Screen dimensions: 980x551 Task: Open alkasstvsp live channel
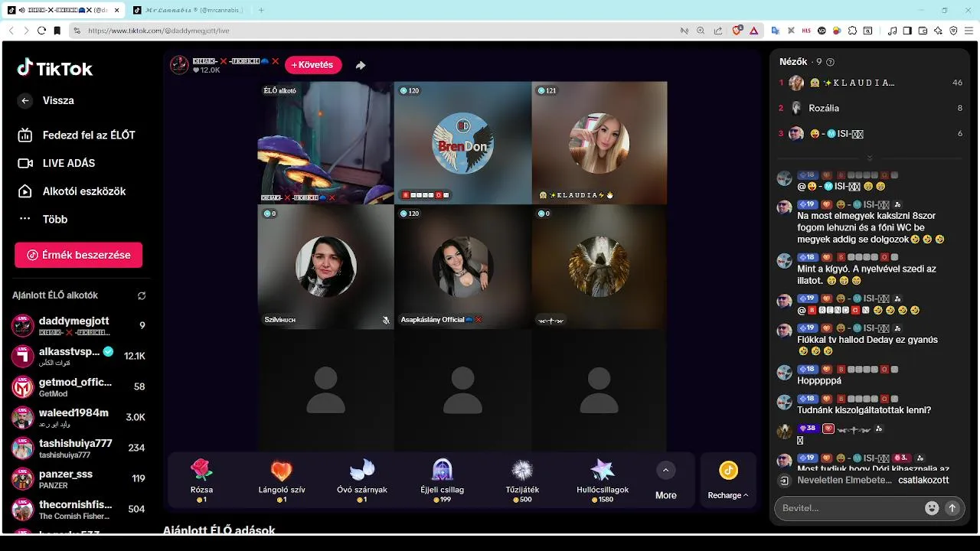pos(78,356)
